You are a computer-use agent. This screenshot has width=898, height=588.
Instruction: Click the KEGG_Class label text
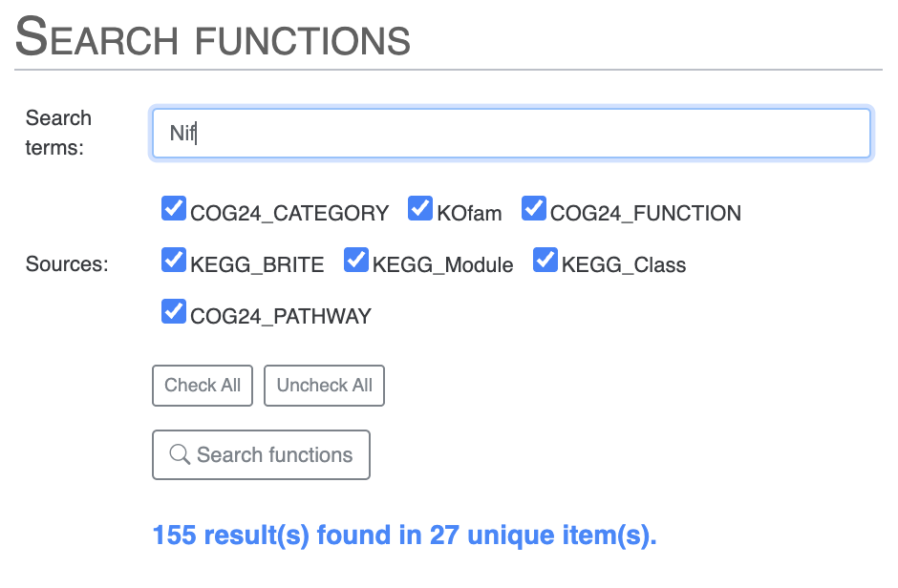point(624,265)
